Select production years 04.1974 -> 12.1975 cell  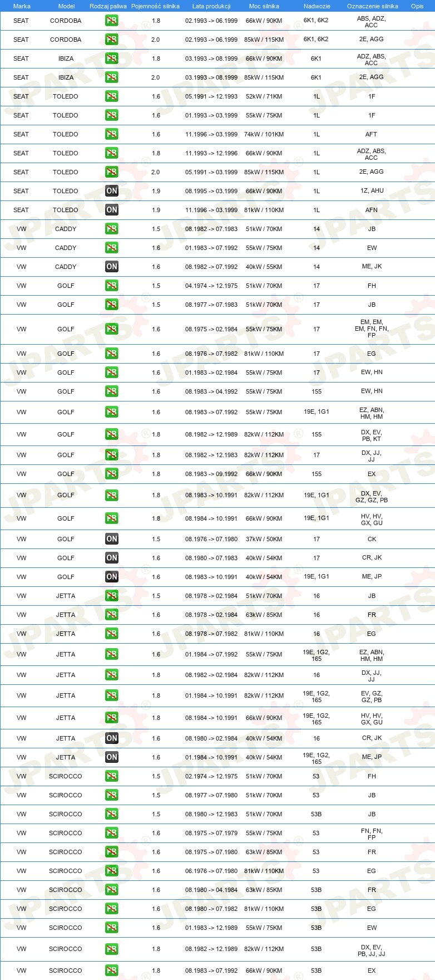[211, 286]
